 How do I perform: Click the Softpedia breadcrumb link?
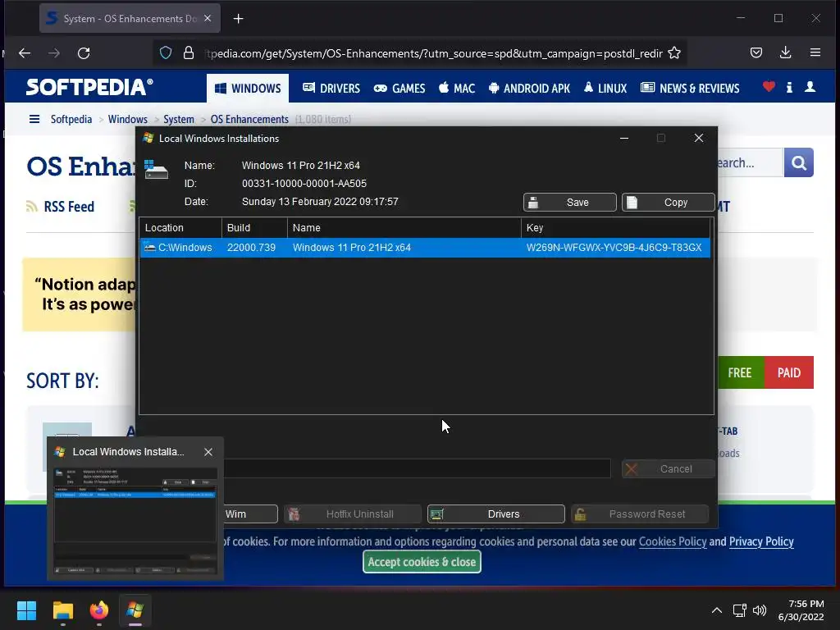71,119
